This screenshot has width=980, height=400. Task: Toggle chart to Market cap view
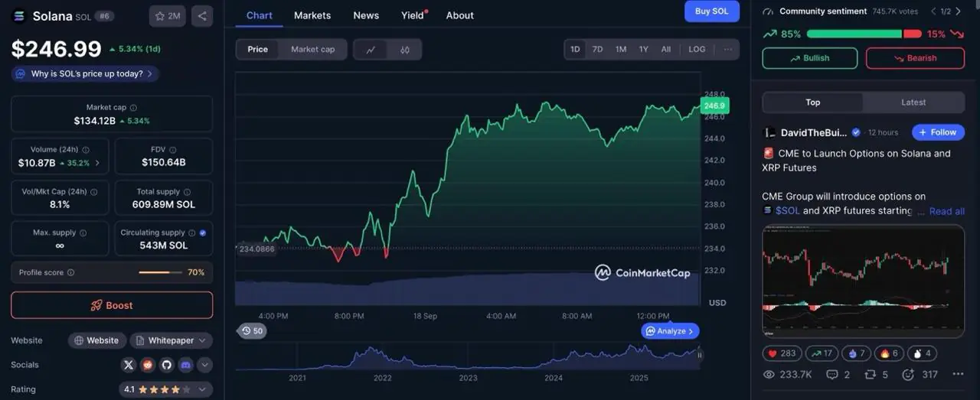(312, 49)
